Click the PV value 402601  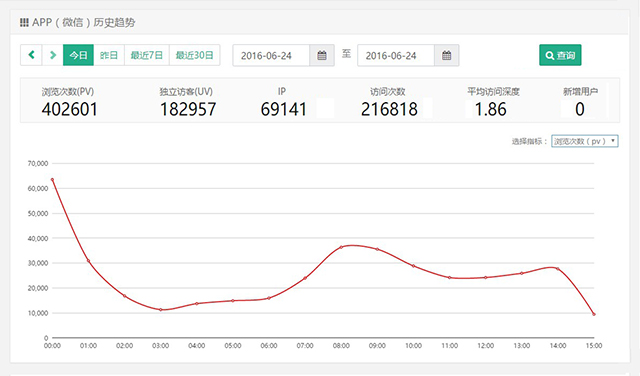click(x=69, y=109)
